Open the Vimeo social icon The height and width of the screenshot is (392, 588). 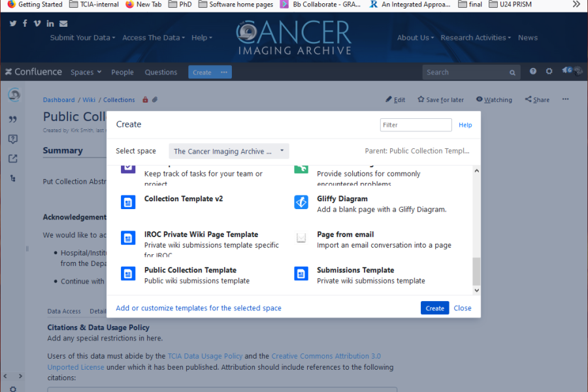tap(37, 24)
